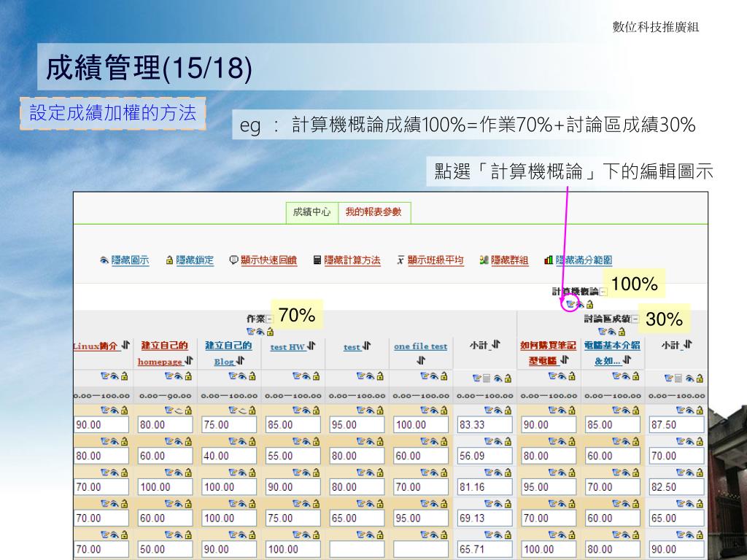Edit the one file test column via its pencil icon
The image size is (747, 560).
424,376
